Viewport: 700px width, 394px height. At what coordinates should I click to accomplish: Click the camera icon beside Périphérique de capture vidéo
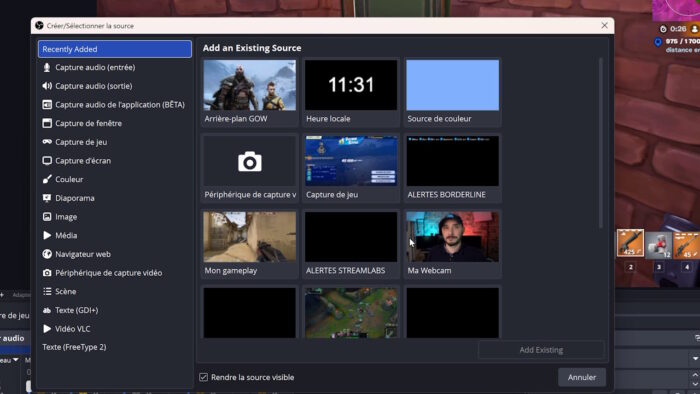(x=47, y=273)
